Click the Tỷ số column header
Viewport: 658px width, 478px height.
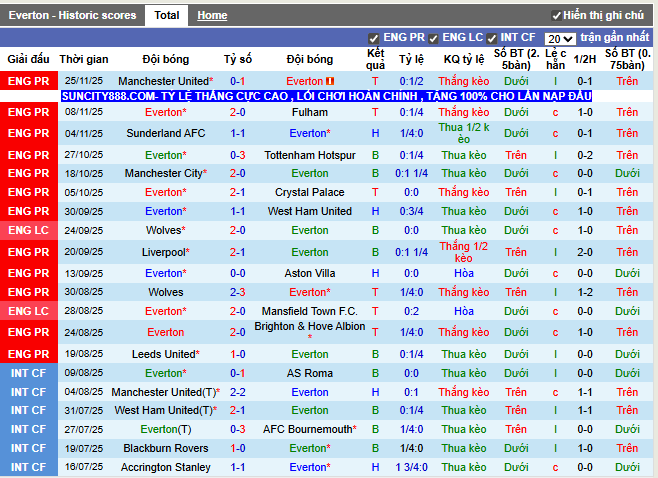[x=238, y=59]
